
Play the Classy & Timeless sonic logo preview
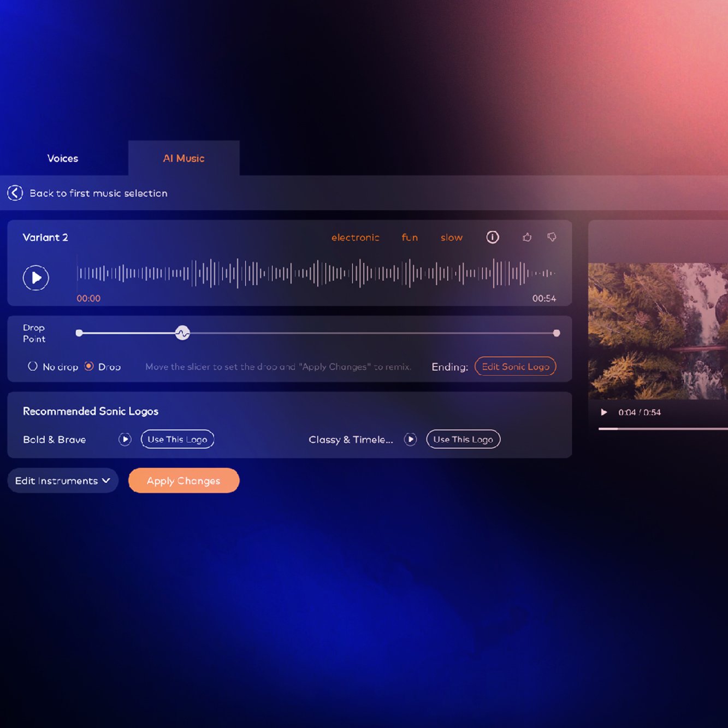click(410, 439)
